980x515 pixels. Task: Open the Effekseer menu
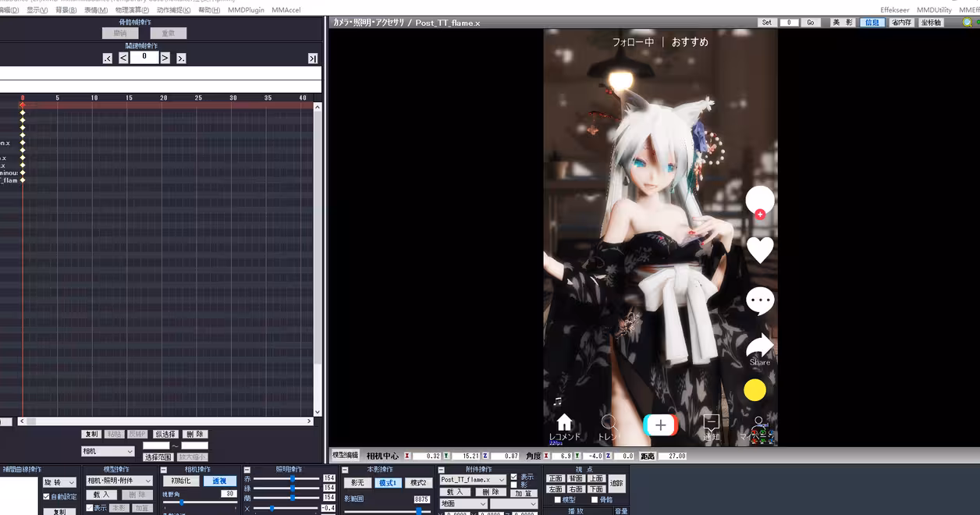(894, 10)
